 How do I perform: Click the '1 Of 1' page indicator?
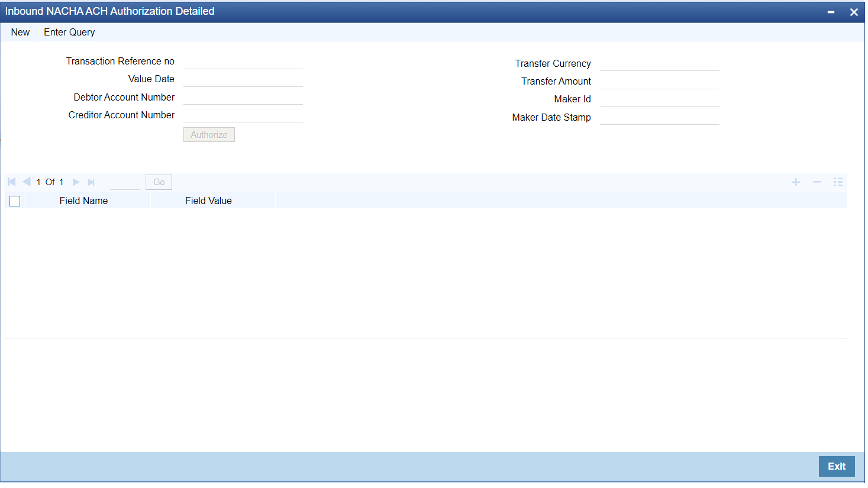pyautogui.click(x=50, y=182)
